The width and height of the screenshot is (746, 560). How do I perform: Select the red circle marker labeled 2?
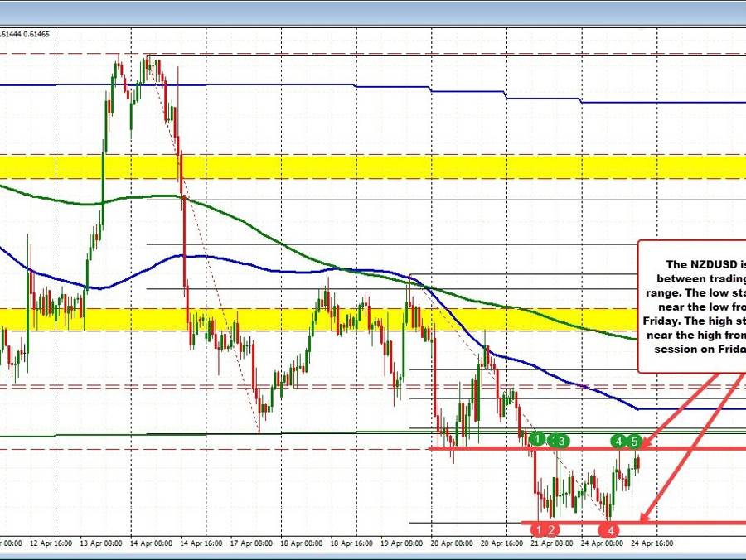point(552,529)
